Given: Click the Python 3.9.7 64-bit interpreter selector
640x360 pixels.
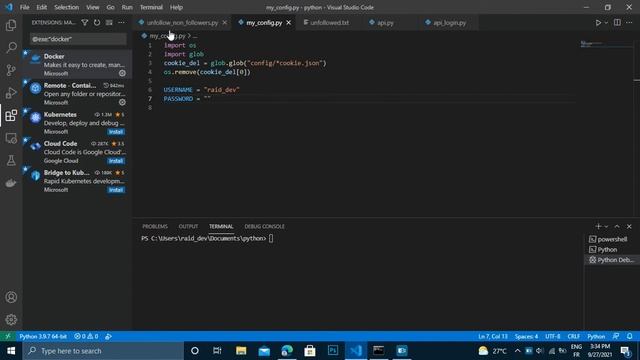Looking at the screenshot, I should (x=43, y=336).
